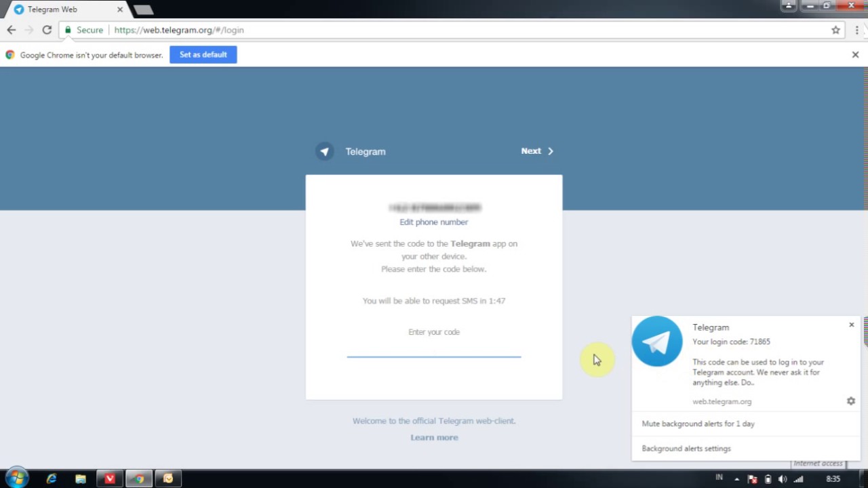Close the Telegram Web tab
The image size is (868, 488).
[119, 9]
